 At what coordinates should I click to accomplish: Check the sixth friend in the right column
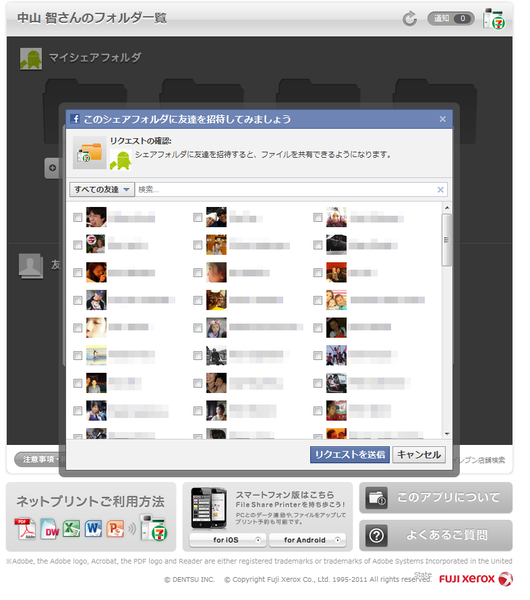(x=318, y=355)
